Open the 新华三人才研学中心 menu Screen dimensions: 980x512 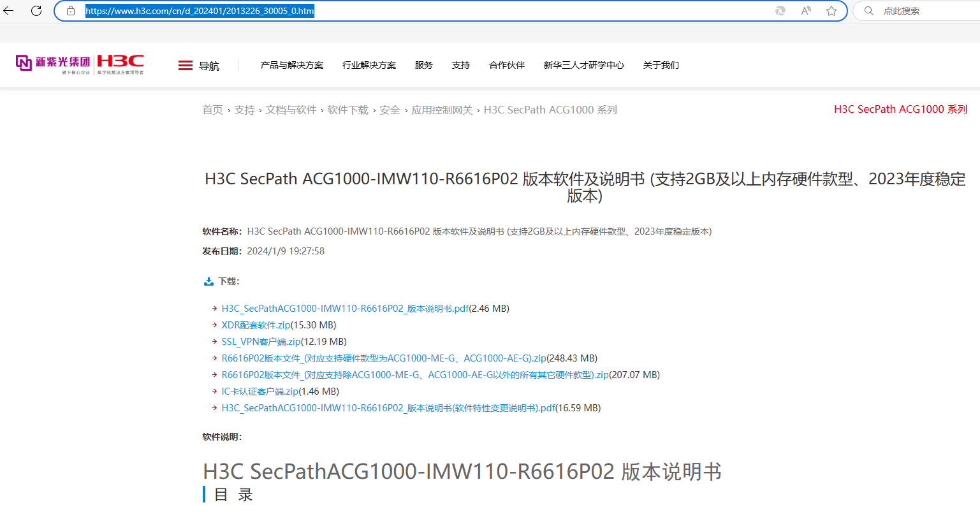click(x=584, y=65)
